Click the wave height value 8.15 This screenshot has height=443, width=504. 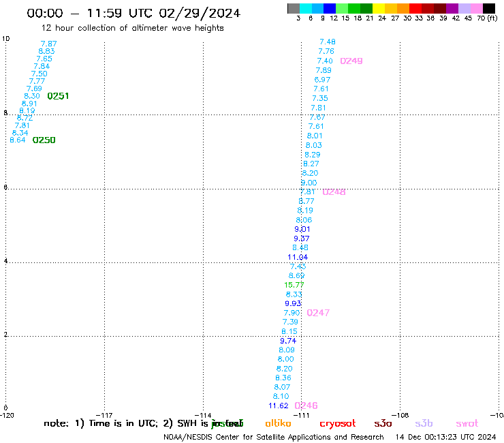pyautogui.click(x=289, y=331)
